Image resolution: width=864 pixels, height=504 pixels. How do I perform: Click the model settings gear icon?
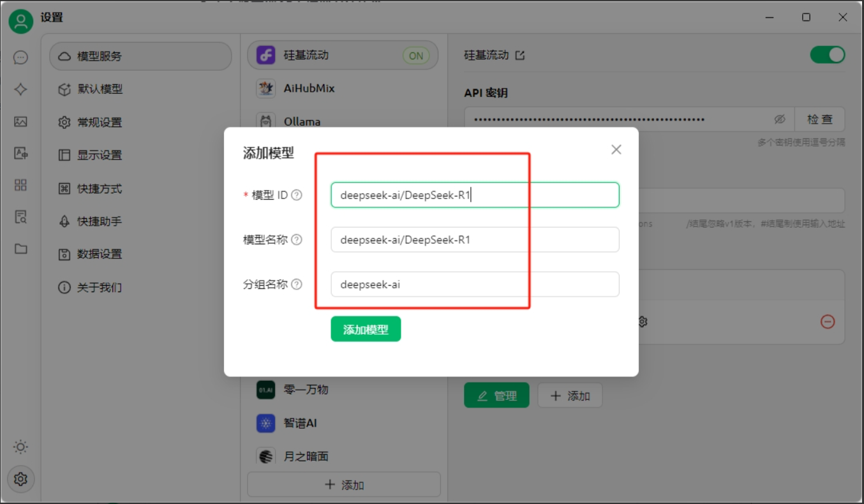643,322
